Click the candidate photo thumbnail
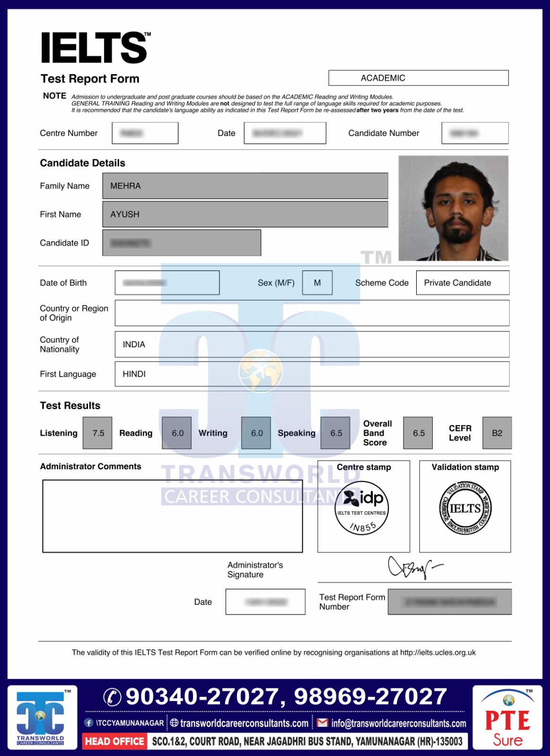This screenshot has width=550, height=756. [453, 208]
